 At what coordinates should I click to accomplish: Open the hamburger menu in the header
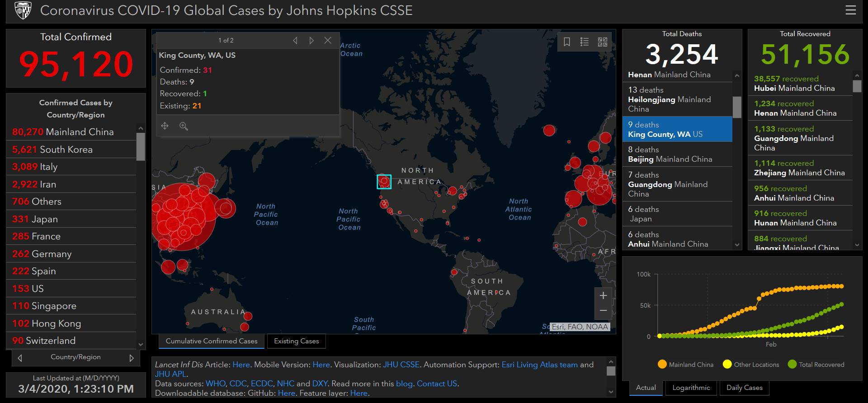point(851,10)
